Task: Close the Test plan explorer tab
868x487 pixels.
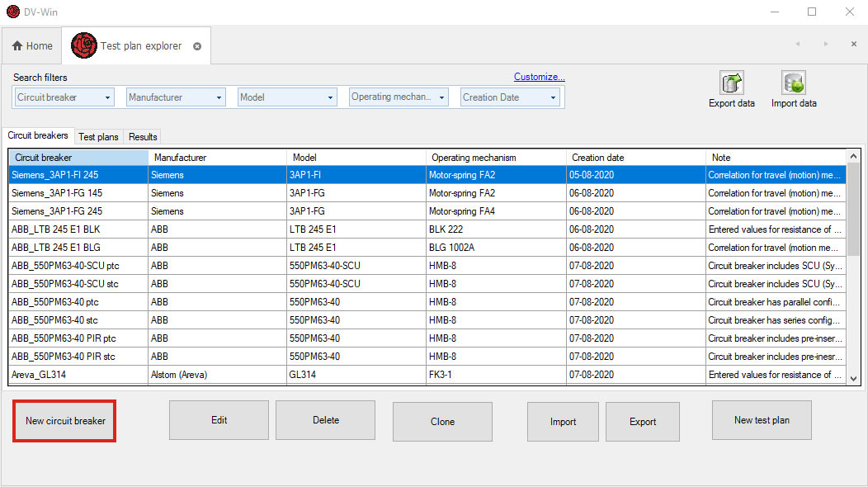Action: click(x=197, y=46)
